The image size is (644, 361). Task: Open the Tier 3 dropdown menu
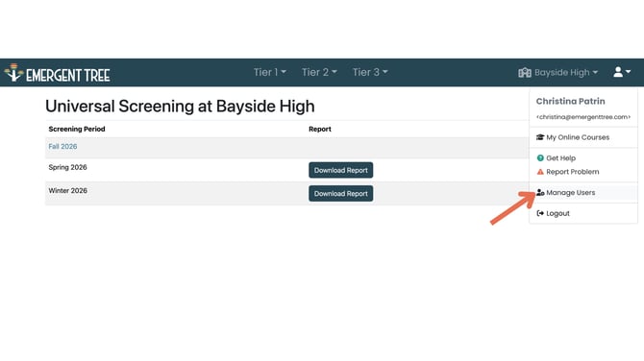click(x=370, y=72)
